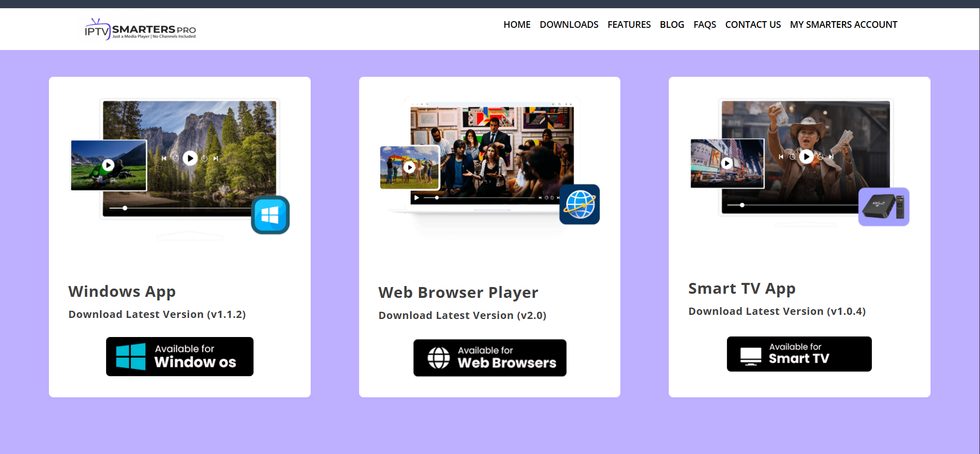The height and width of the screenshot is (454, 980).
Task: Click progress bar on forest video mockup
Action: [x=181, y=208]
